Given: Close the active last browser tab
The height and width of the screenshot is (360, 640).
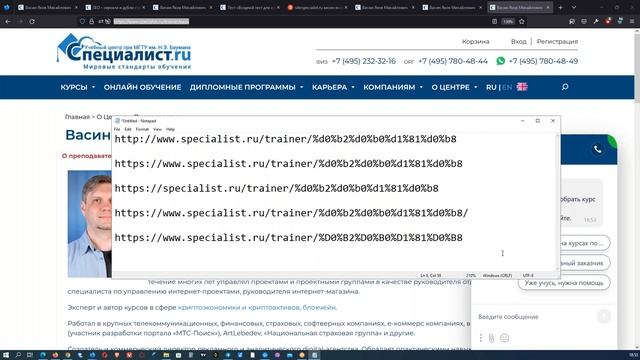Looking at the screenshot, I should click(548, 7).
